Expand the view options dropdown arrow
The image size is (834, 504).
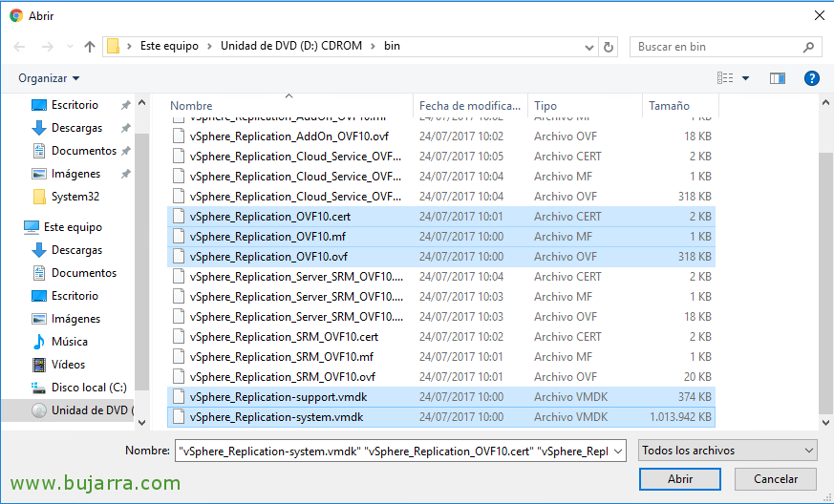(x=745, y=78)
